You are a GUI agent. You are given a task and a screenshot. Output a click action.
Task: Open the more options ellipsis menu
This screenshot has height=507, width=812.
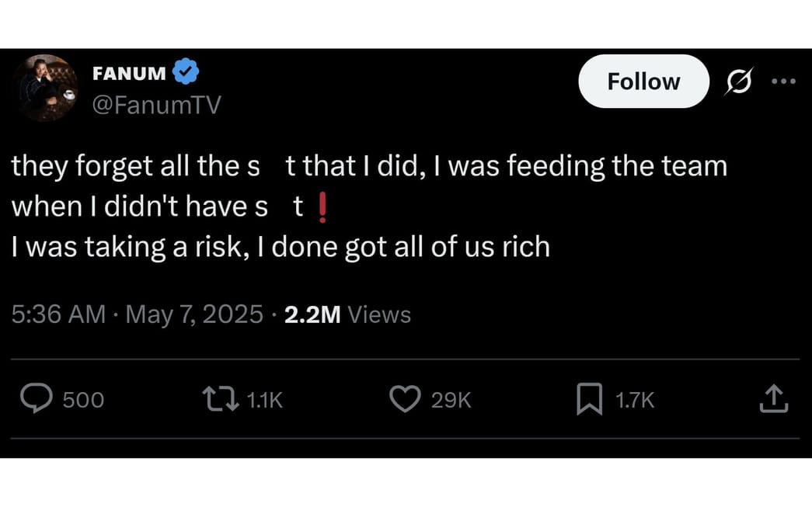[784, 81]
